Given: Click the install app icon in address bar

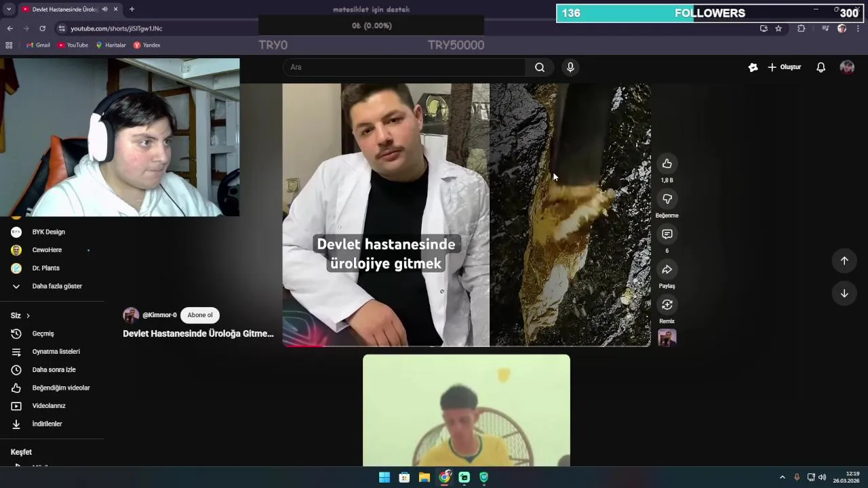Looking at the screenshot, I should pos(764,28).
